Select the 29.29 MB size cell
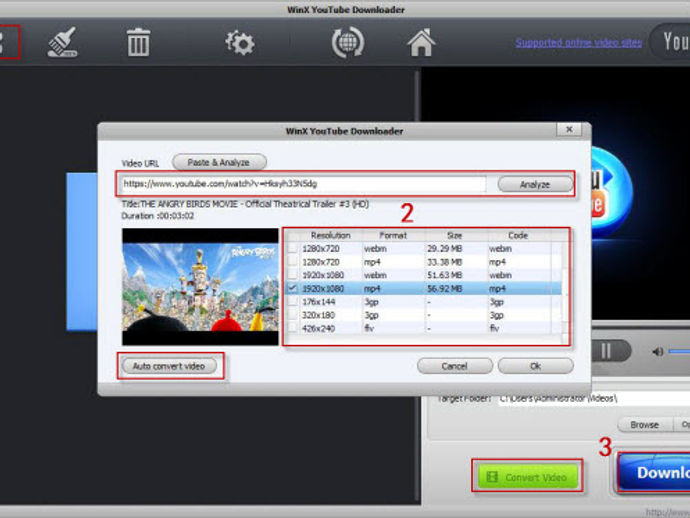The height and width of the screenshot is (518, 690). pos(444,249)
